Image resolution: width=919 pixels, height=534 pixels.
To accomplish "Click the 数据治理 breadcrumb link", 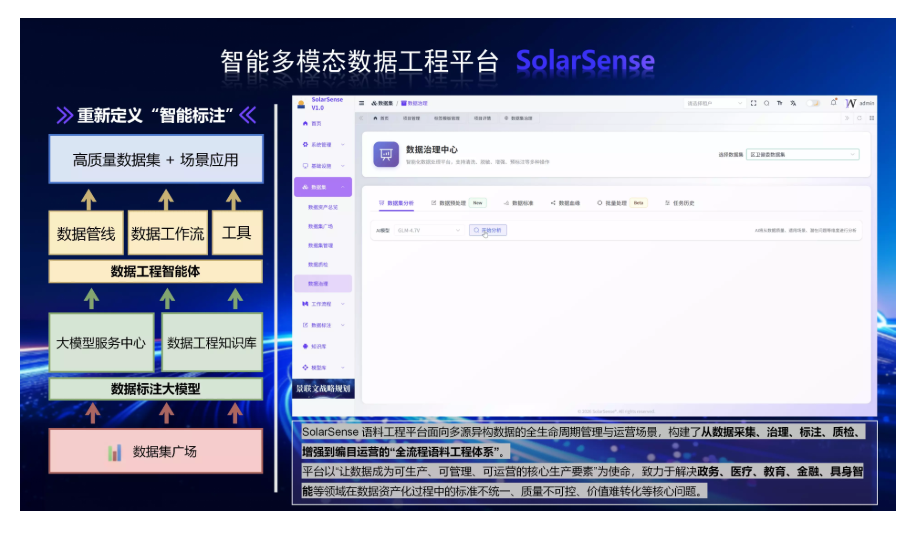I will pyautogui.click(x=414, y=103).
